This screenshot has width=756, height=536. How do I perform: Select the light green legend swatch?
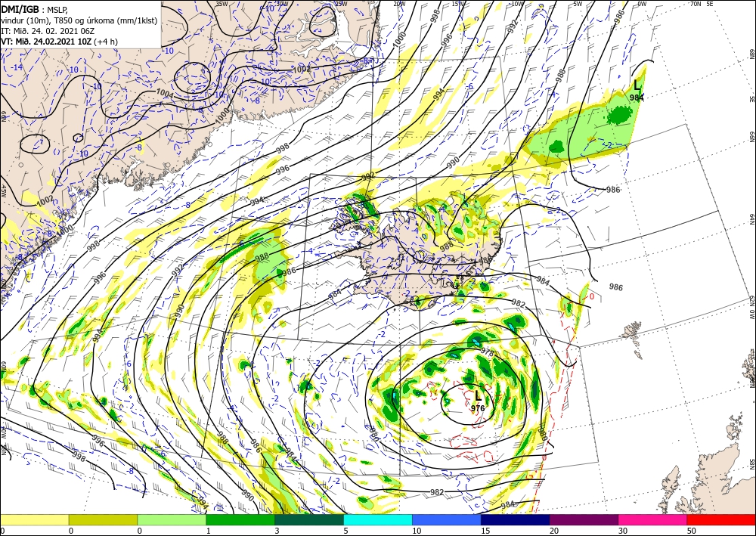pyautogui.click(x=172, y=520)
